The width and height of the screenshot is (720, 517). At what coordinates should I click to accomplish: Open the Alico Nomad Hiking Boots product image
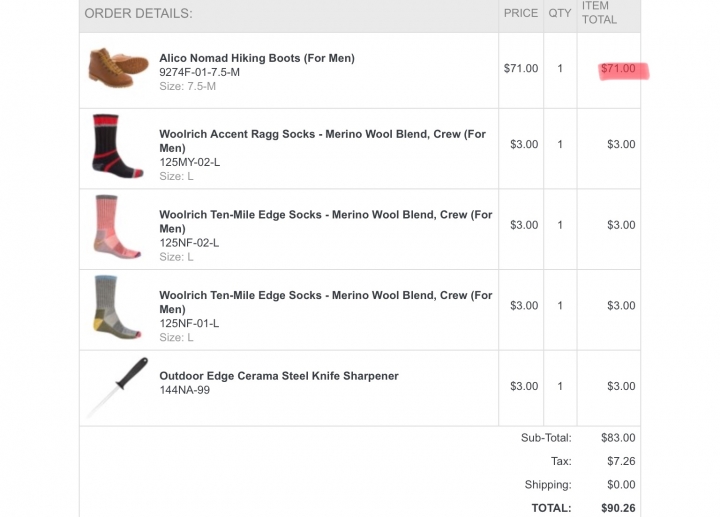pos(118,67)
